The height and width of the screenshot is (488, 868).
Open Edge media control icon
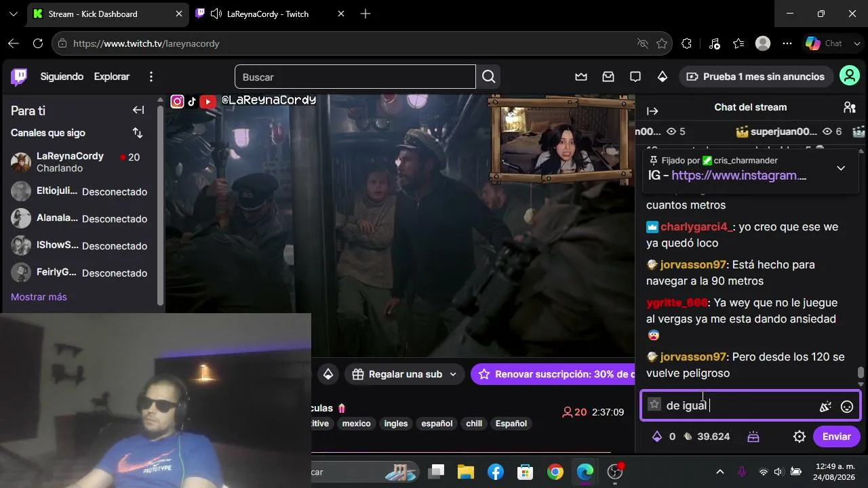[714, 43]
